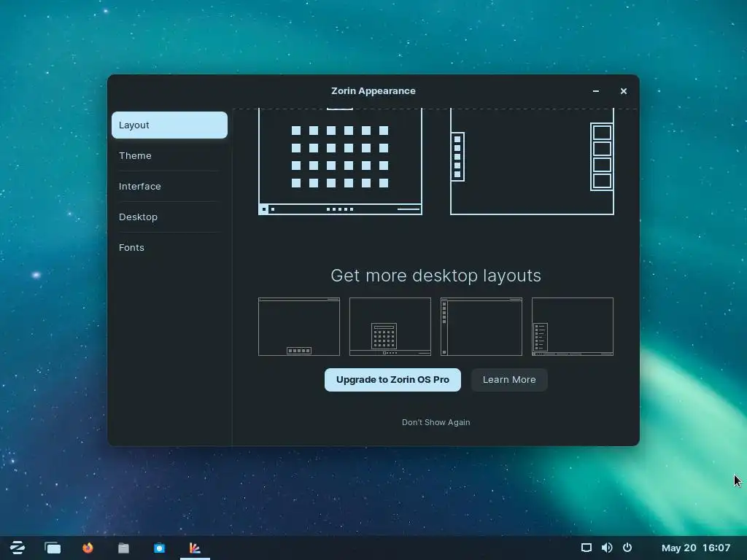The width and height of the screenshot is (747, 560).
Task: Select the app-grid bottom panel layout
Action: coord(340,161)
